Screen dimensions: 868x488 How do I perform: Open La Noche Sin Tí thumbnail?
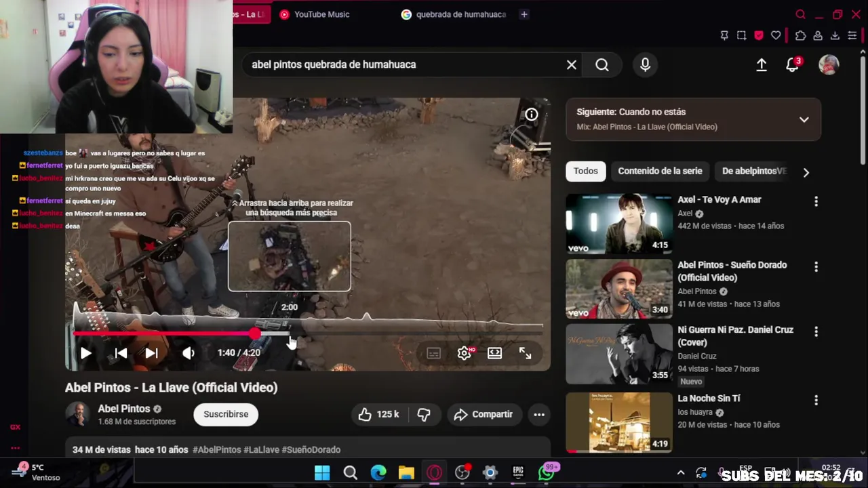pyautogui.click(x=619, y=422)
